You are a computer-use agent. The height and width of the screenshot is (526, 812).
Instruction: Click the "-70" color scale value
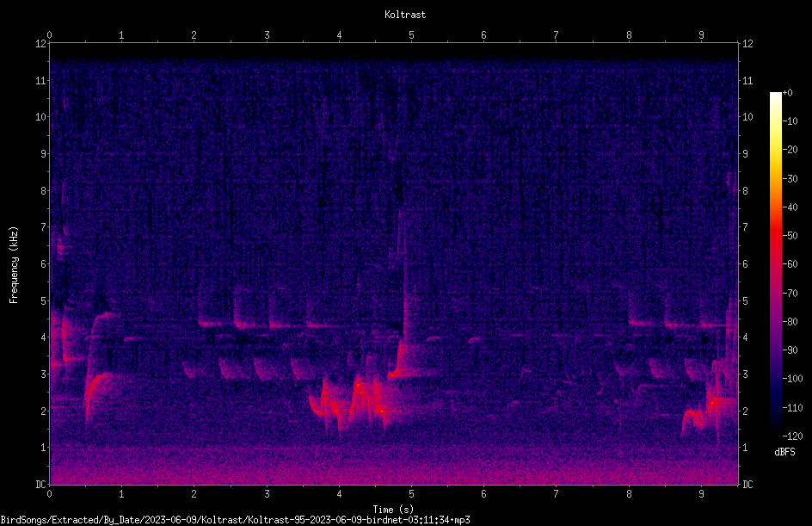pyautogui.click(x=790, y=294)
